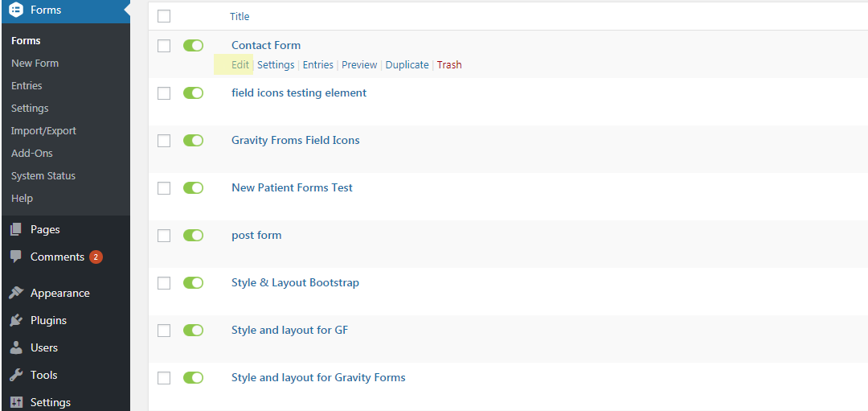
Task: Click the Users person icon
Action: click(15, 348)
